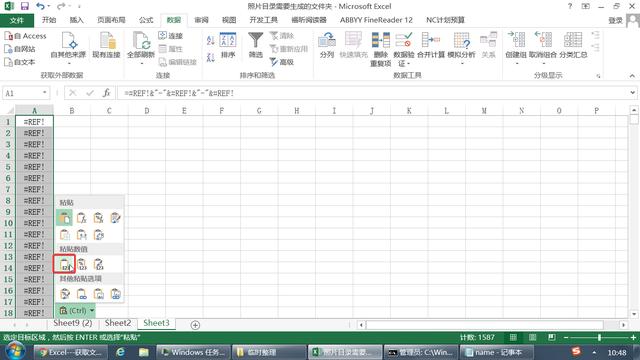Expand the 数据验证 data validation dropdown
Image resolution: width=640 pixels, height=360 pixels.
point(408,64)
